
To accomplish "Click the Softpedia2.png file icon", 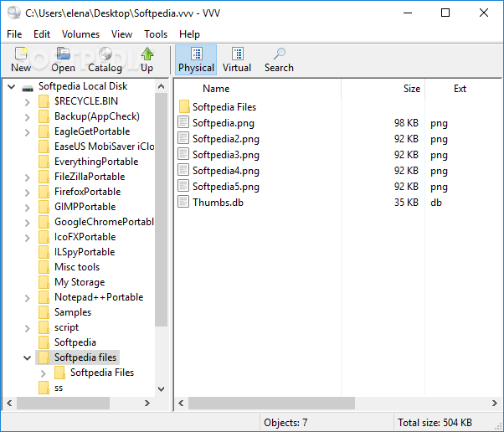I will tap(183, 138).
